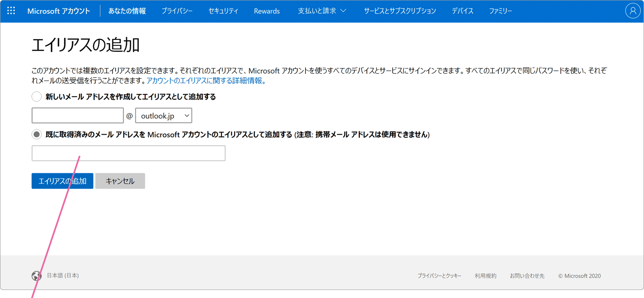
Task: Click the globe language icon in footer
Action: (37, 276)
